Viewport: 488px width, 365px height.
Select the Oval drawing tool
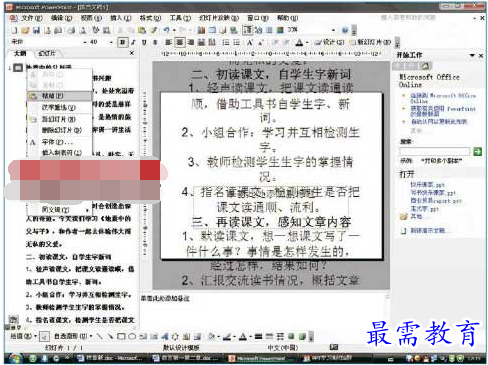(132, 336)
